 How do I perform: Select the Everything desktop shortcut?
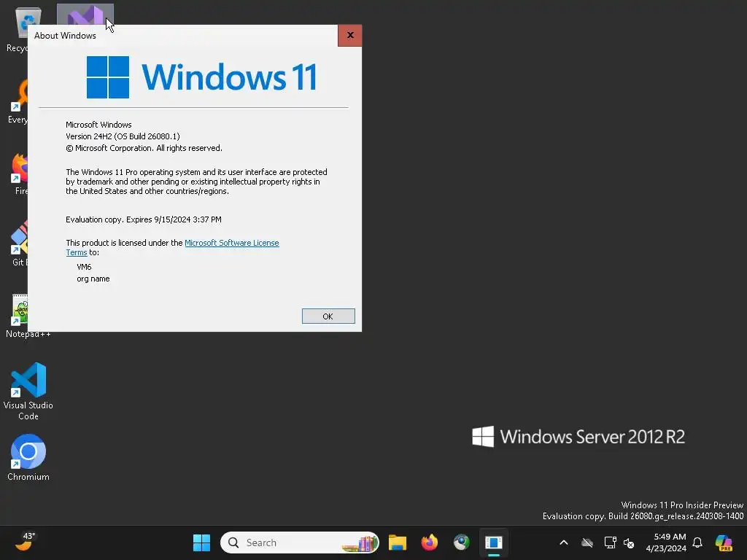pos(19,102)
